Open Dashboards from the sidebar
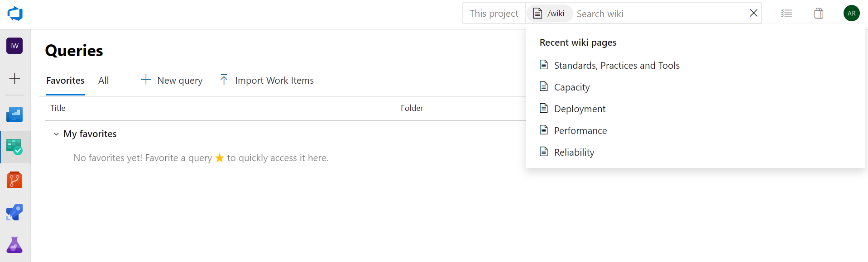868x262 pixels. [x=14, y=114]
